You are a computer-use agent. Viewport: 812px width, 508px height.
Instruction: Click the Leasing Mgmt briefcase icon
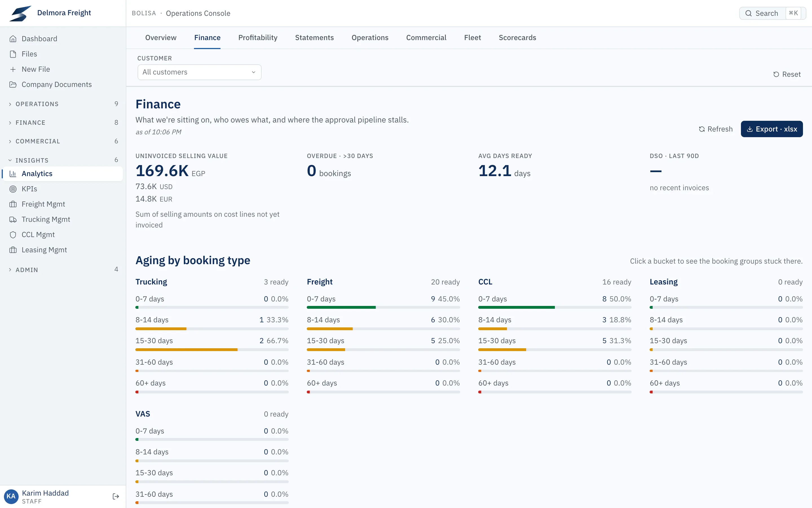tap(13, 250)
